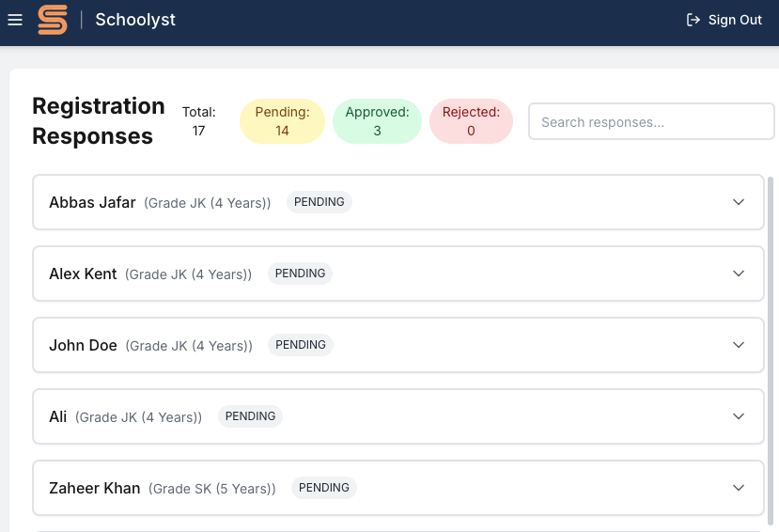Open the hamburger navigation menu
This screenshot has width=779, height=532.
click(x=15, y=20)
